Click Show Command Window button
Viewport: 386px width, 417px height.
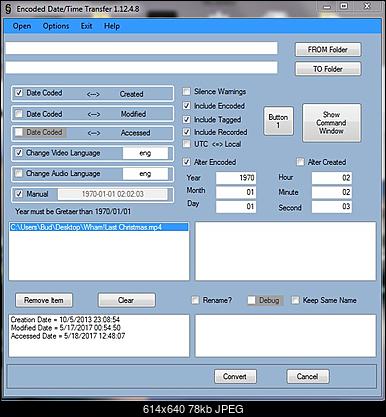tap(331, 123)
